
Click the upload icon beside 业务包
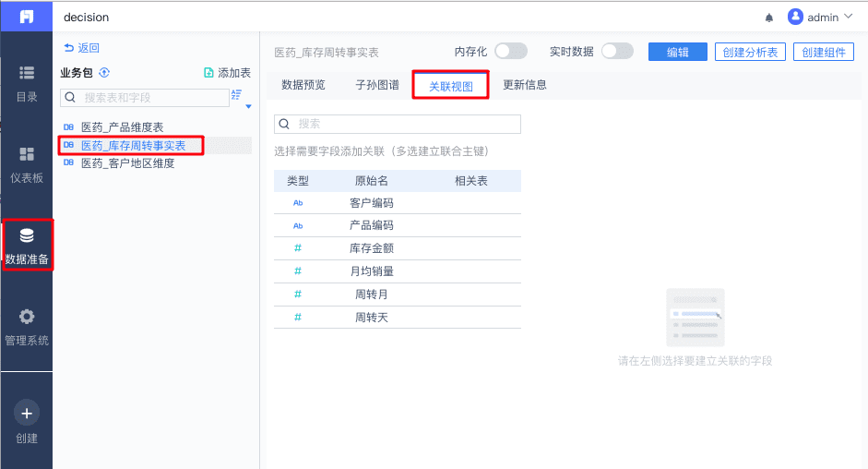click(104, 73)
